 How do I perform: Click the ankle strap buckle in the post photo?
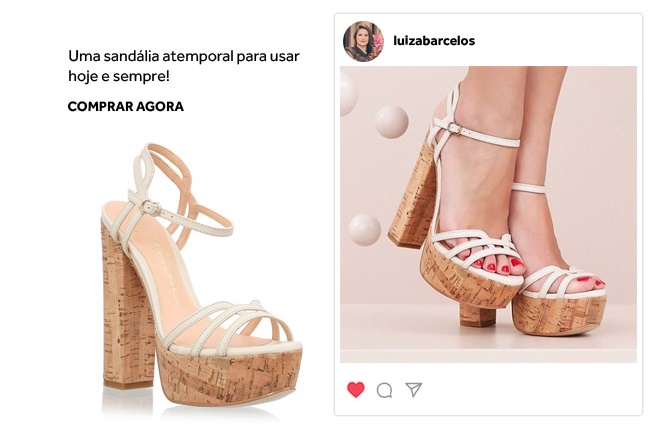(453, 127)
